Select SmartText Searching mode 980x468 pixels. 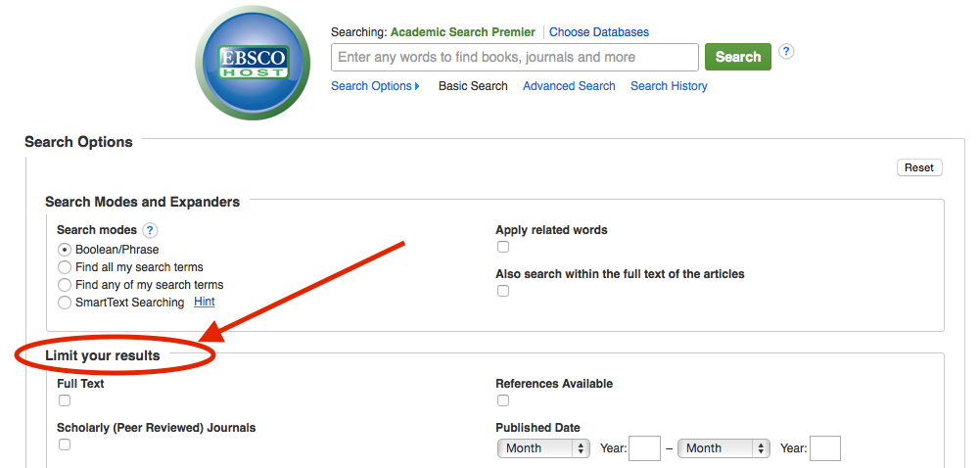click(x=65, y=304)
